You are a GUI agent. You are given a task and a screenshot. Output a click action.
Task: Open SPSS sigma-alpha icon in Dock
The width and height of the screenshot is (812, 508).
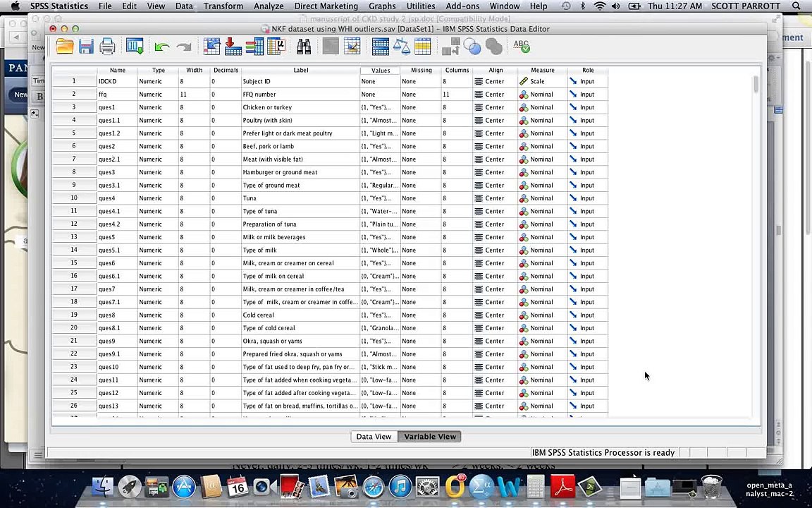[x=481, y=488]
